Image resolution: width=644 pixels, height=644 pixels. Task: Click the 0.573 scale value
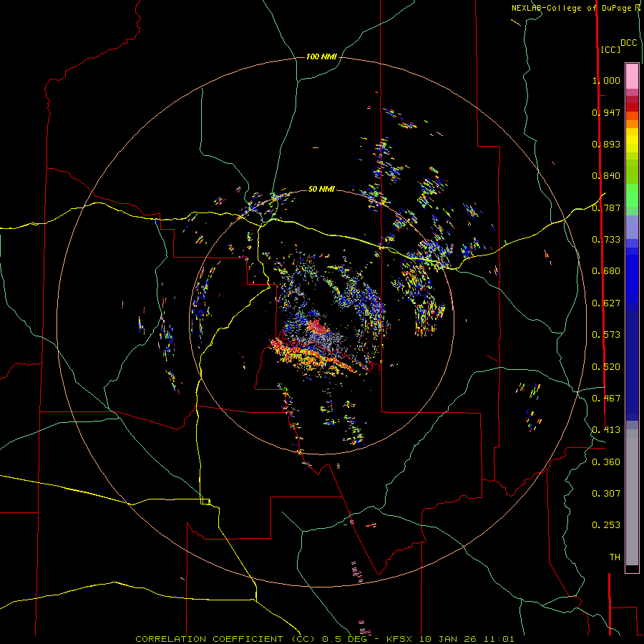[x=606, y=335]
